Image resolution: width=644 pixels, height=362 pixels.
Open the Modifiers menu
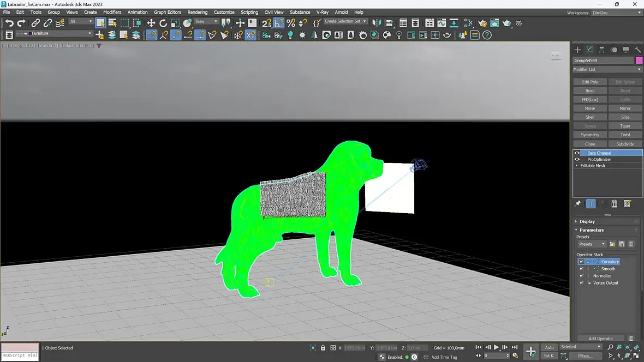[x=112, y=13]
